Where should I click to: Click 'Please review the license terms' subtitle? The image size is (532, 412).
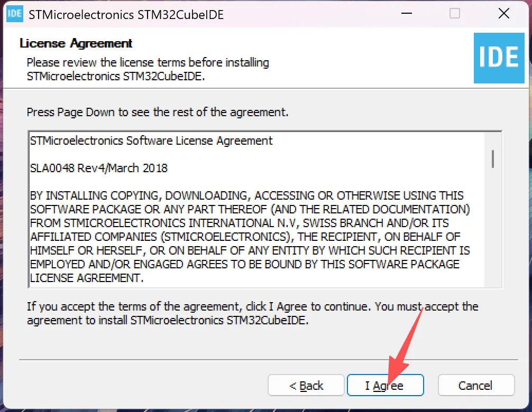pos(148,69)
